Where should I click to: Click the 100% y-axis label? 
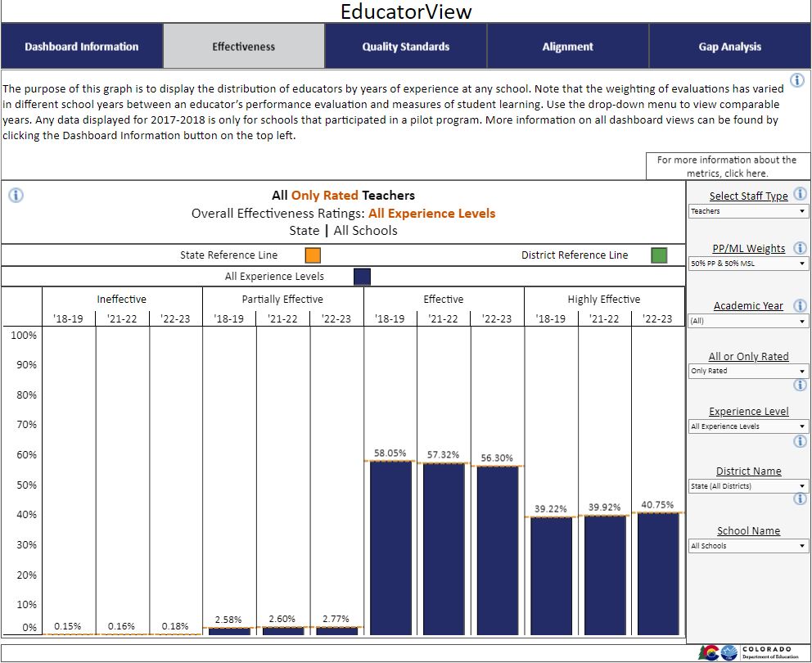(x=24, y=335)
